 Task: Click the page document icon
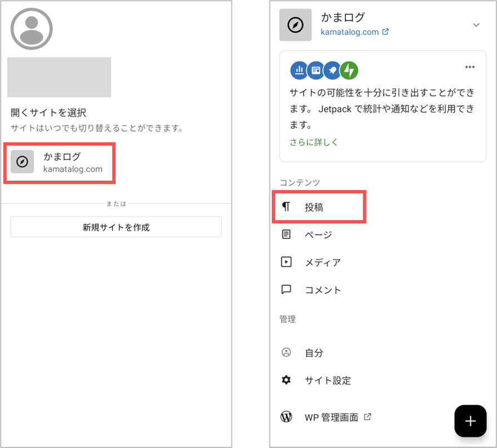pos(286,234)
